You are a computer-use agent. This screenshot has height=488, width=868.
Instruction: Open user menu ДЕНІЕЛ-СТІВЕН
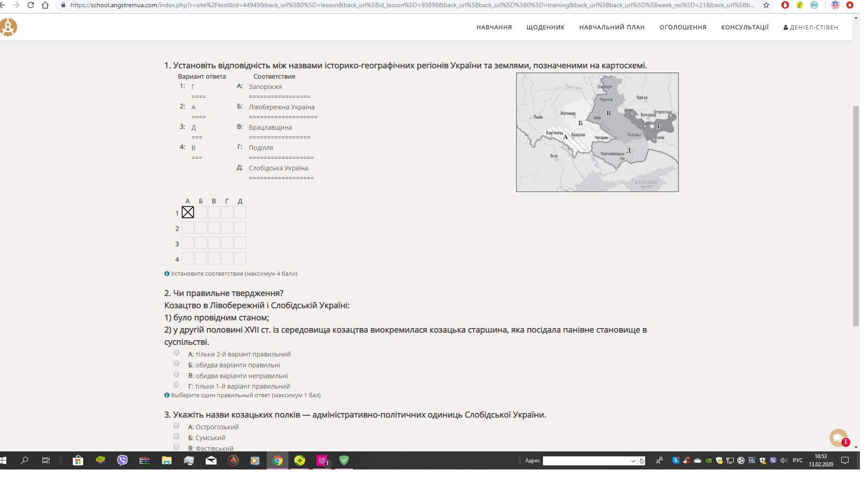811,27
